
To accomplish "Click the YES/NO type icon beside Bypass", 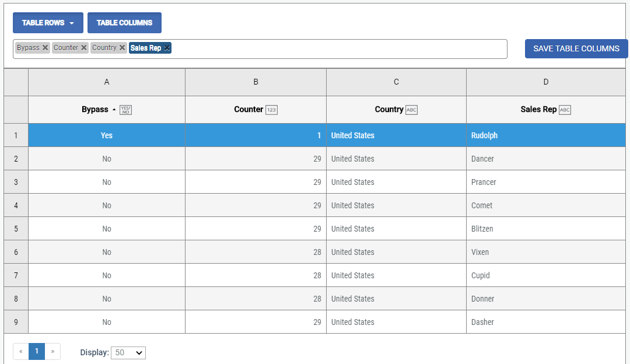I will pyautogui.click(x=125, y=110).
